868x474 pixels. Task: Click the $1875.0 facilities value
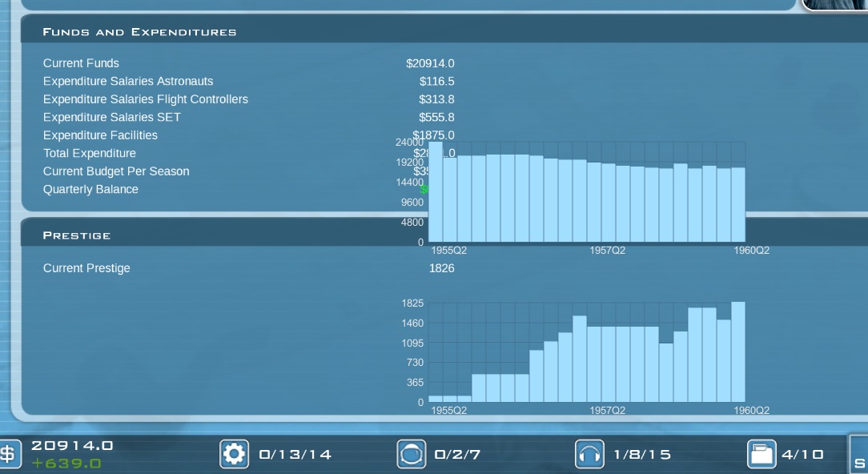click(433, 135)
